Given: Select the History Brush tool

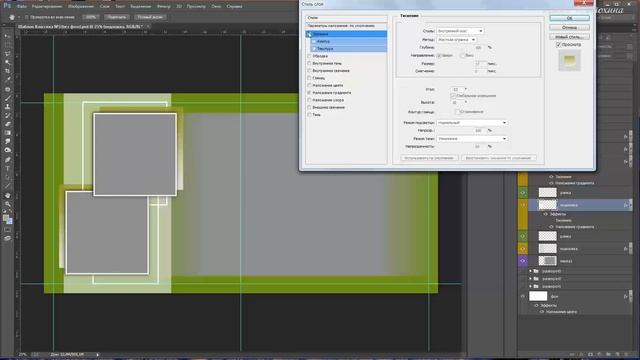Looking at the screenshot, I should click(x=7, y=116).
